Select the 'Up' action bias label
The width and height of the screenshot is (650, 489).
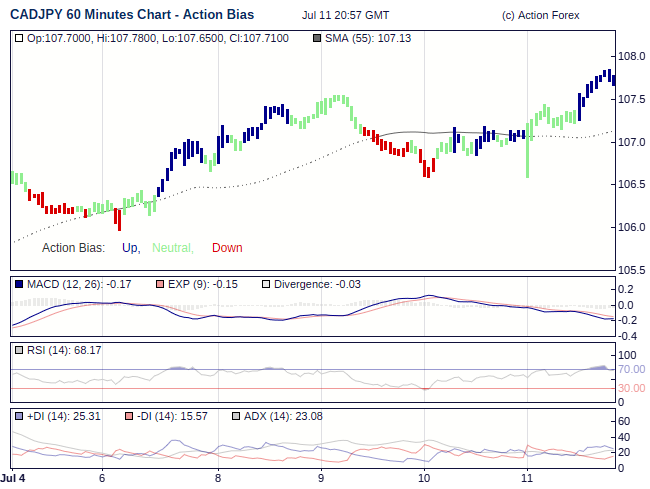point(130,248)
